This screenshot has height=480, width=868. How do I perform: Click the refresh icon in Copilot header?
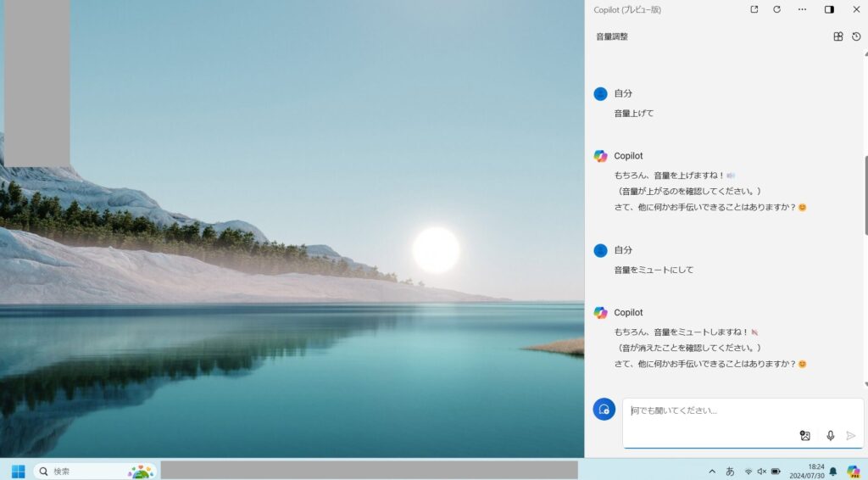pos(776,9)
